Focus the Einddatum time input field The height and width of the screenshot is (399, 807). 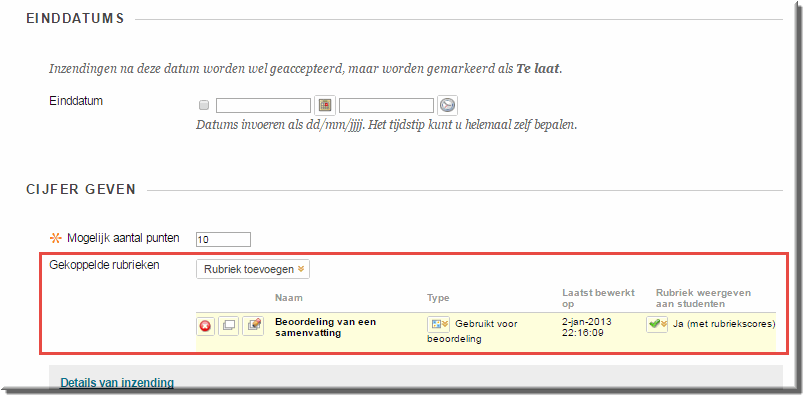click(x=386, y=106)
